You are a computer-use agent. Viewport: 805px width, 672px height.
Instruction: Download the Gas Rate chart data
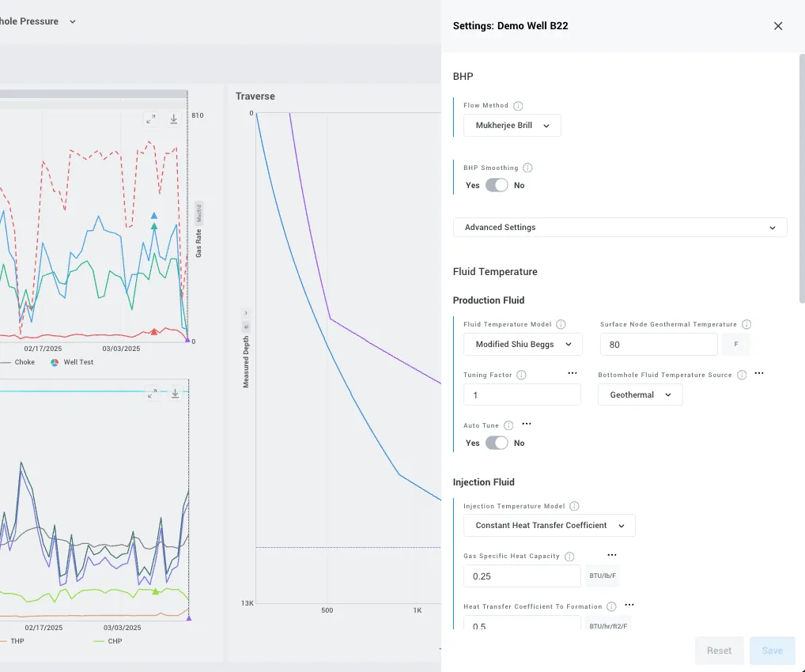click(173, 119)
